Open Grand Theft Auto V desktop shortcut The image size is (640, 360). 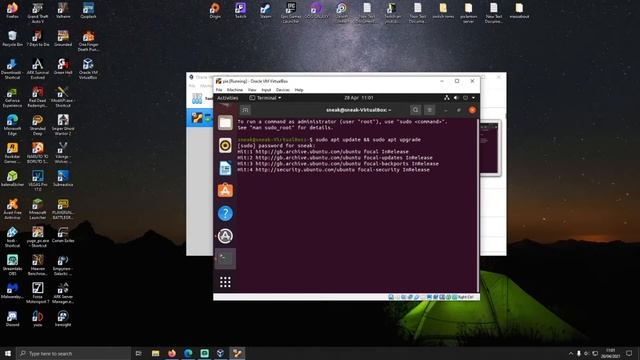click(x=38, y=12)
